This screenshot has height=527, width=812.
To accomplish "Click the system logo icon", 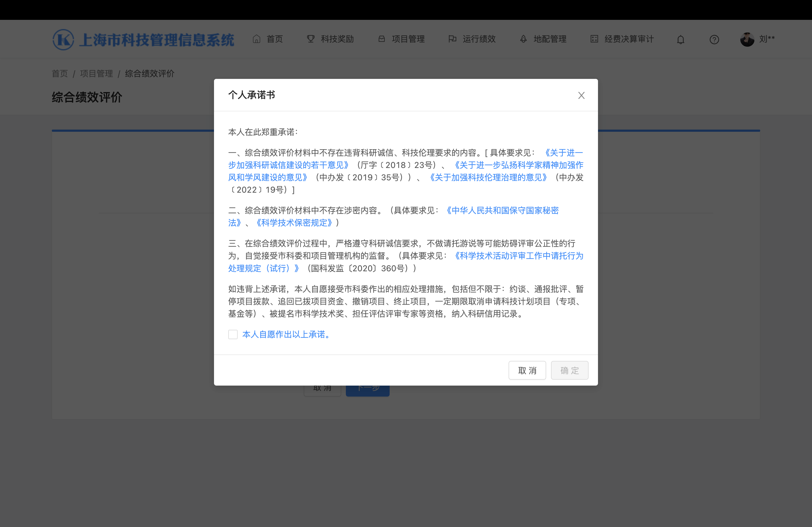I will 63,39.
